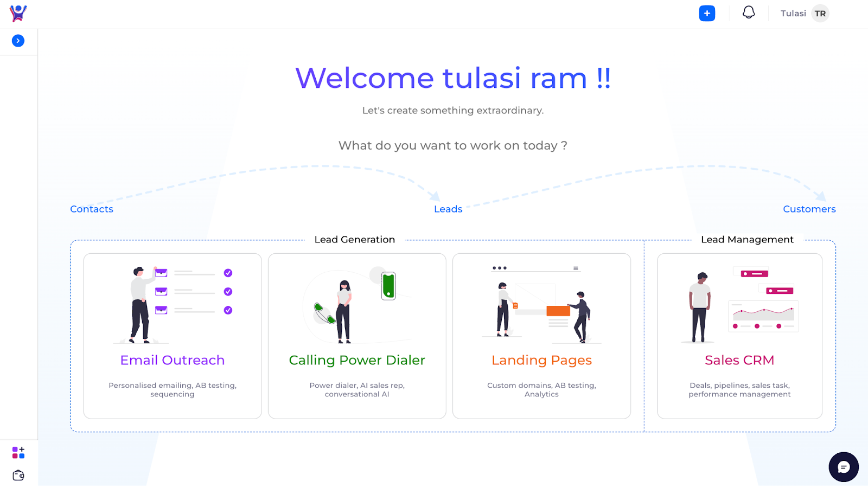
Task: Open notifications bell
Action: pyautogui.click(x=749, y=12)
